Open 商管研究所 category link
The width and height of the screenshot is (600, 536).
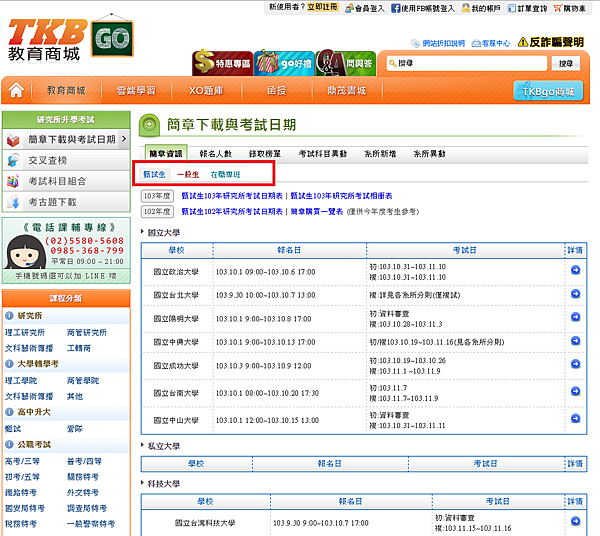pyautogui.click(x=87, y=332)
